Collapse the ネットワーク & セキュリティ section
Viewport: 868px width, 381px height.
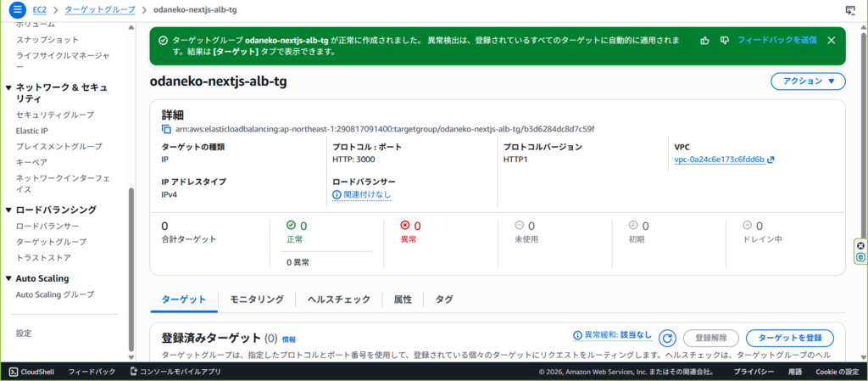(x=9, y=87)
